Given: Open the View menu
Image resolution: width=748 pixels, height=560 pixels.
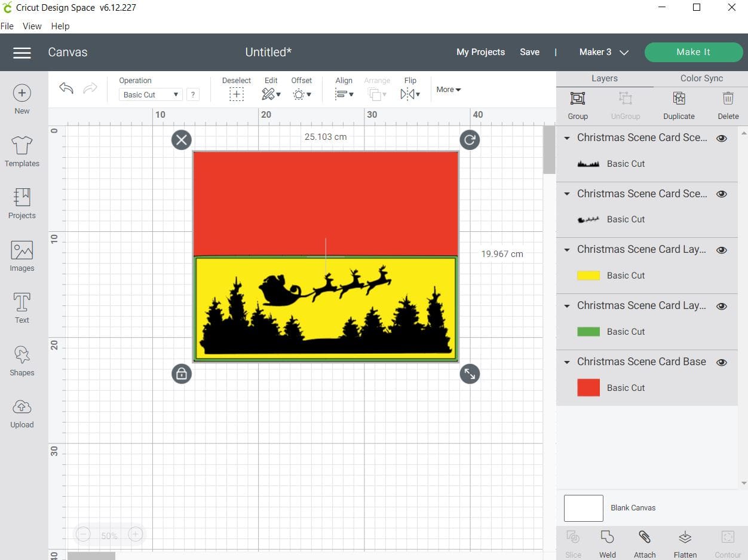Looking at the screenshot, I should coord(32,26).
